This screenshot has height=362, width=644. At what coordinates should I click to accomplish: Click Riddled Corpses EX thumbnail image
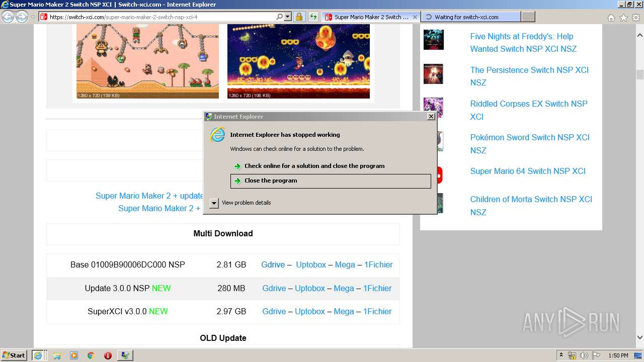433,107
